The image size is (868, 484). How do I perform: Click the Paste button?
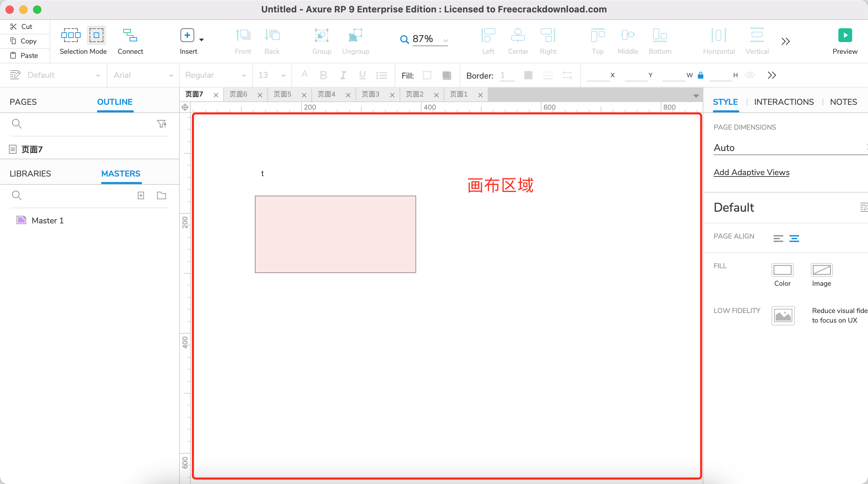coord(25,56)
